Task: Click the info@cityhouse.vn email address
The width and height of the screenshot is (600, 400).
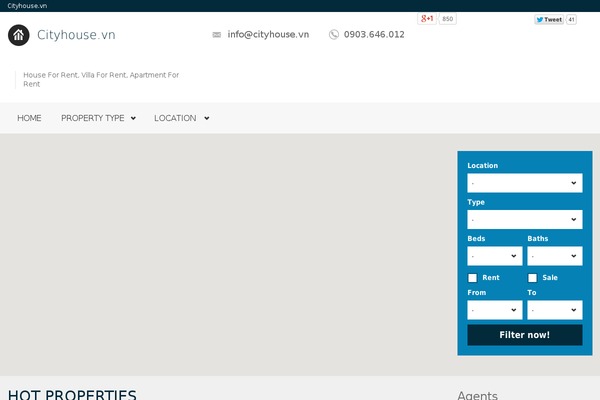Action: point(268,34)
